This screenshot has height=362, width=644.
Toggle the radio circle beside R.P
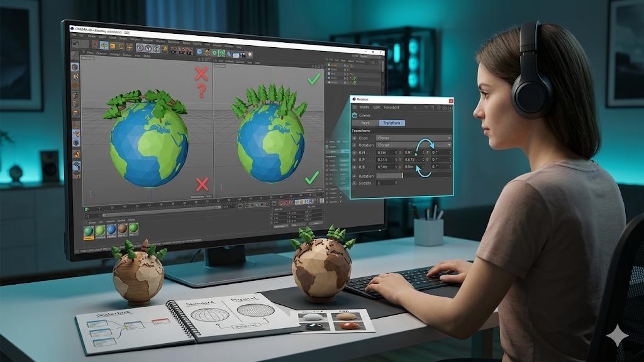pyautogui.click(x=354, y=160)
